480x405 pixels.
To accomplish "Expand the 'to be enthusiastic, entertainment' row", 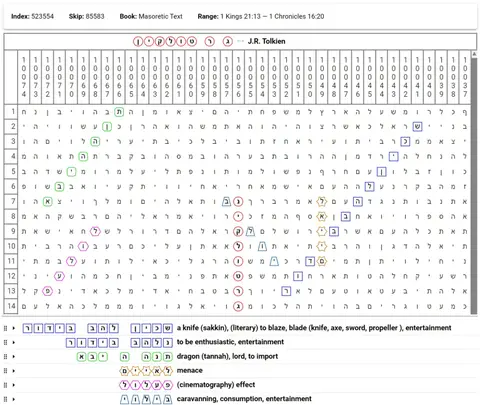I will point(14,342).
